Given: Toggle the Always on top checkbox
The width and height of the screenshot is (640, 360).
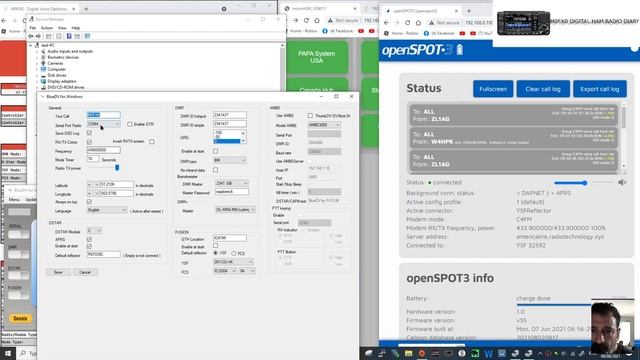Looking at the screenshot, I should pos(89,202).
